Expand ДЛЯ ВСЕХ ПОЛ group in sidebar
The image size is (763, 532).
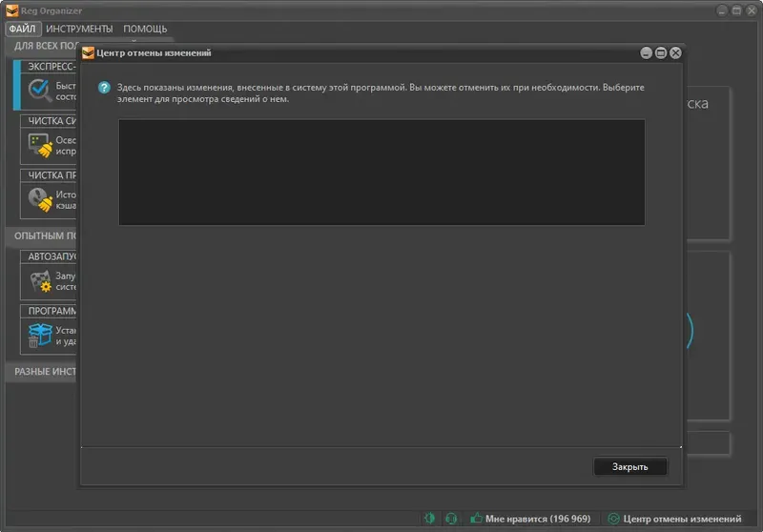[41, 46]
